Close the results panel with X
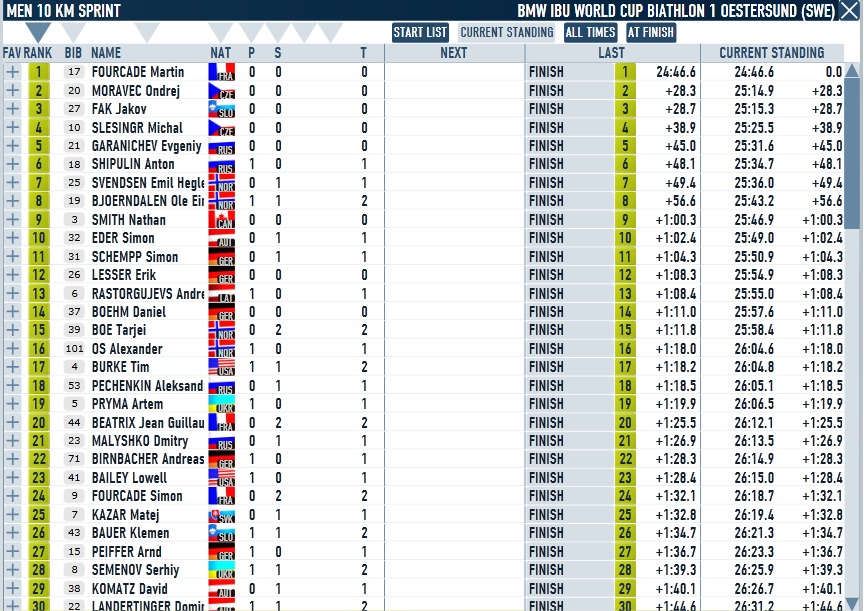The height and width of the screenshot is (611, 864). (x=849, y=10)
